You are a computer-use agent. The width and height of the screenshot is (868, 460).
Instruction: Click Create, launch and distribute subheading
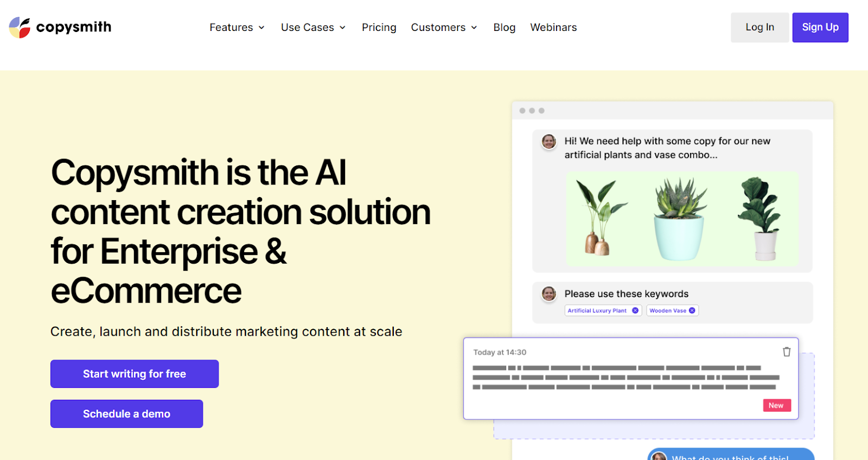pyautogui.click(x=226, y=331)
